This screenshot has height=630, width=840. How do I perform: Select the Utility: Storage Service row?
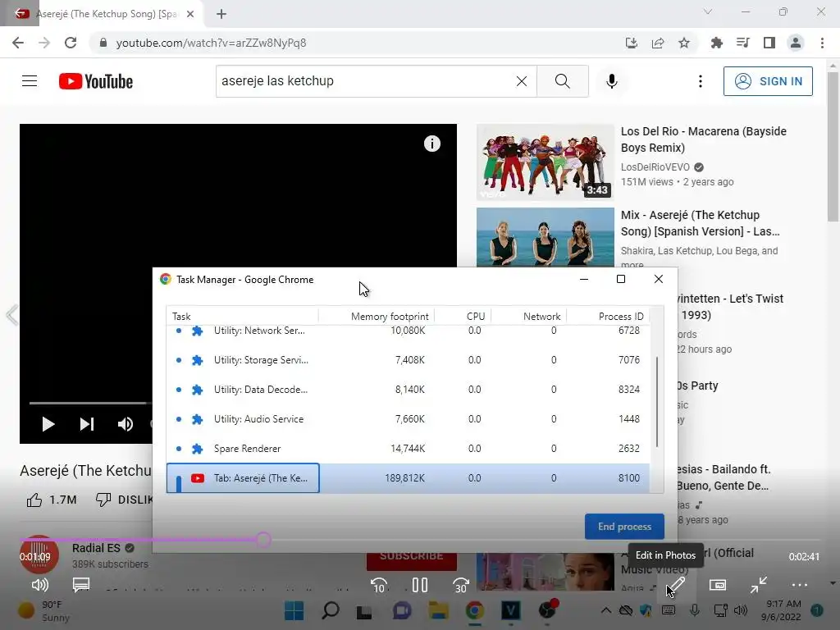coord(409,360)
